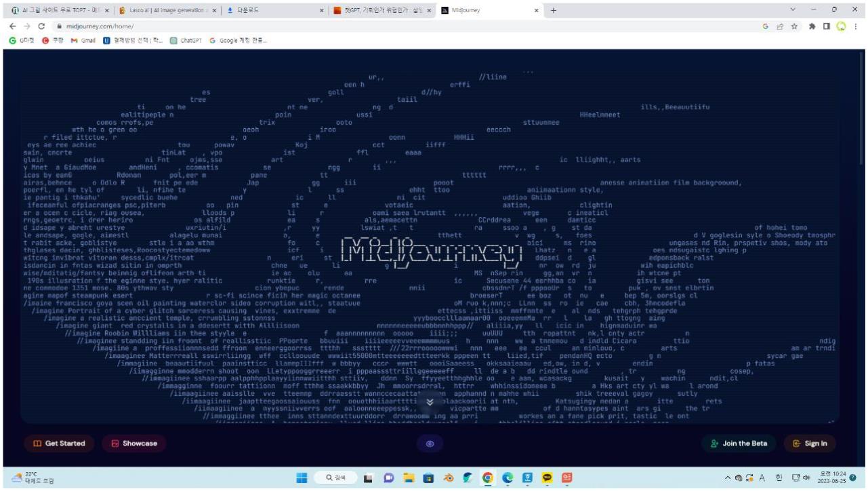Toggle the 한 Korean input mode

click(779, 478)
